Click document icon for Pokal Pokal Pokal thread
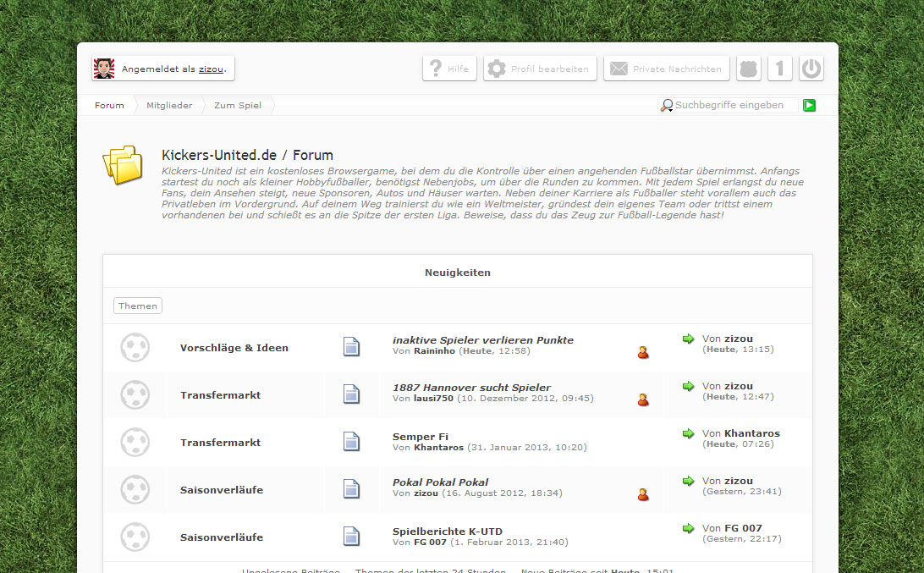924x573 pixels. [x=352, y=488]
